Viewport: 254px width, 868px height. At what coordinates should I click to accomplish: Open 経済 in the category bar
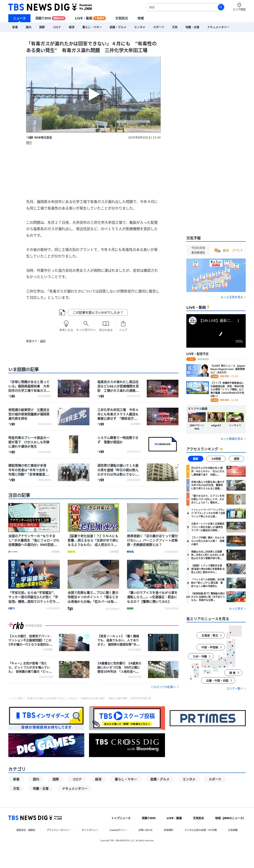point(72,27)
